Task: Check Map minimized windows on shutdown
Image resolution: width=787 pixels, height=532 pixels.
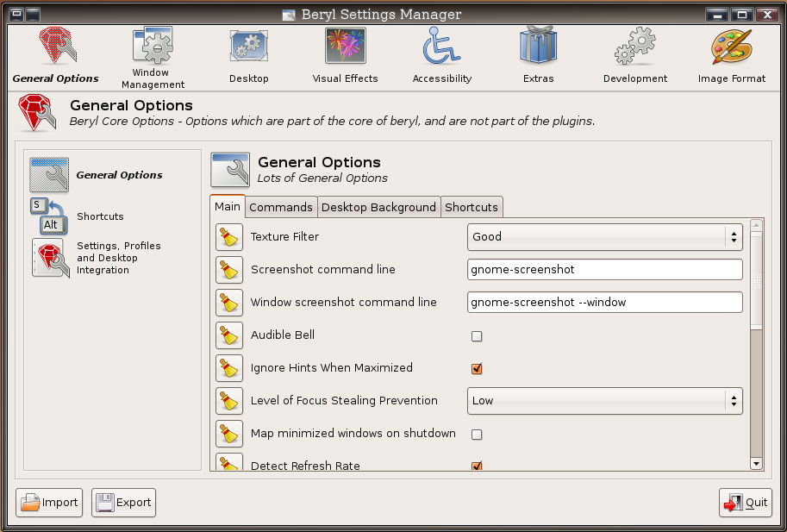Action: (x=477, y=434)
